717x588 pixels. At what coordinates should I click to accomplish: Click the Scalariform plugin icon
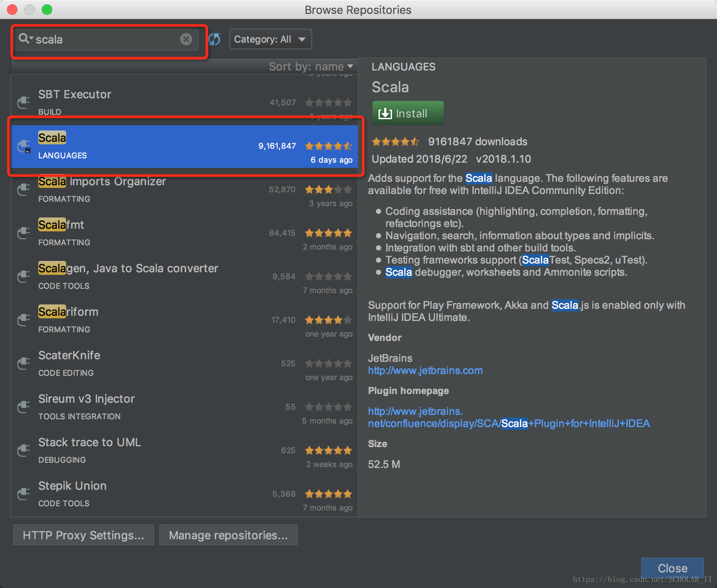pyautogui.click(x=23, y=320)
